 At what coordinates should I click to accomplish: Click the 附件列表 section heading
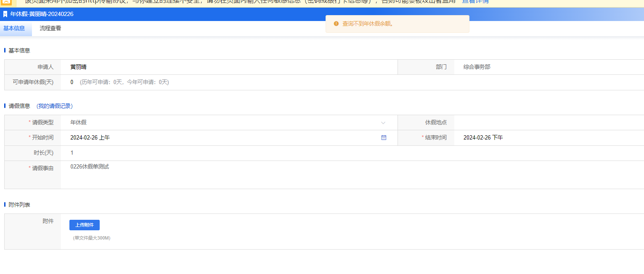coord(19,205)
